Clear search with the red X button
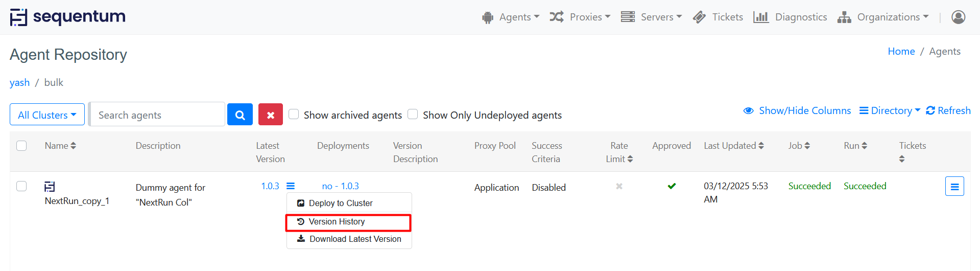Screen dimensions: 980x271 click(270, 115)
